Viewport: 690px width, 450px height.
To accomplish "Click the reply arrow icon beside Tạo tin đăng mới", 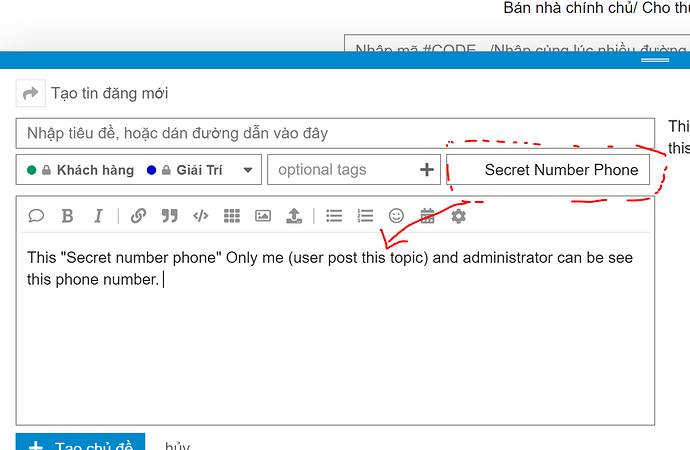I will pyautogui.click(x=30, y=93).
